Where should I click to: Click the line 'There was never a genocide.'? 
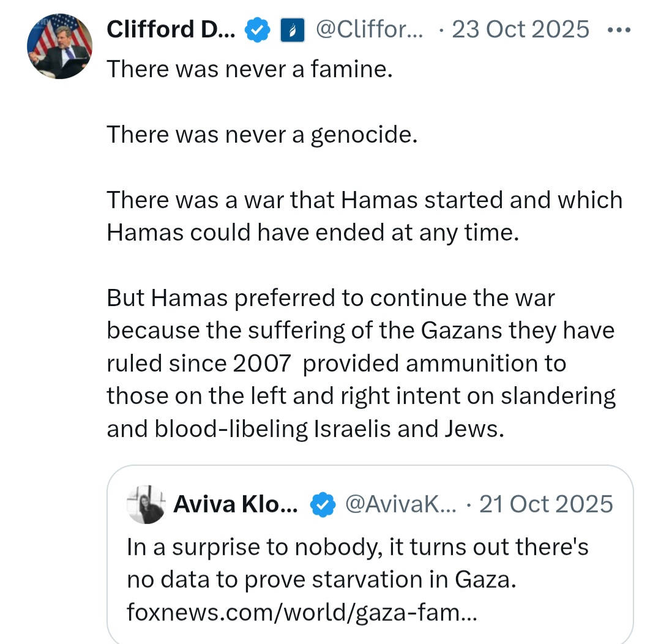click(262, 135)
